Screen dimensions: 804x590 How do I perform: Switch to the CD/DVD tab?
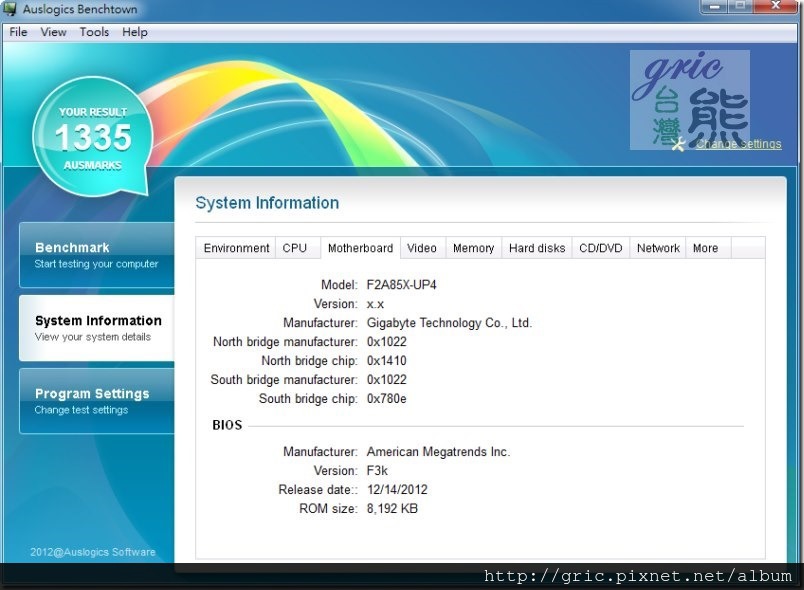click(x=601, y=248)
